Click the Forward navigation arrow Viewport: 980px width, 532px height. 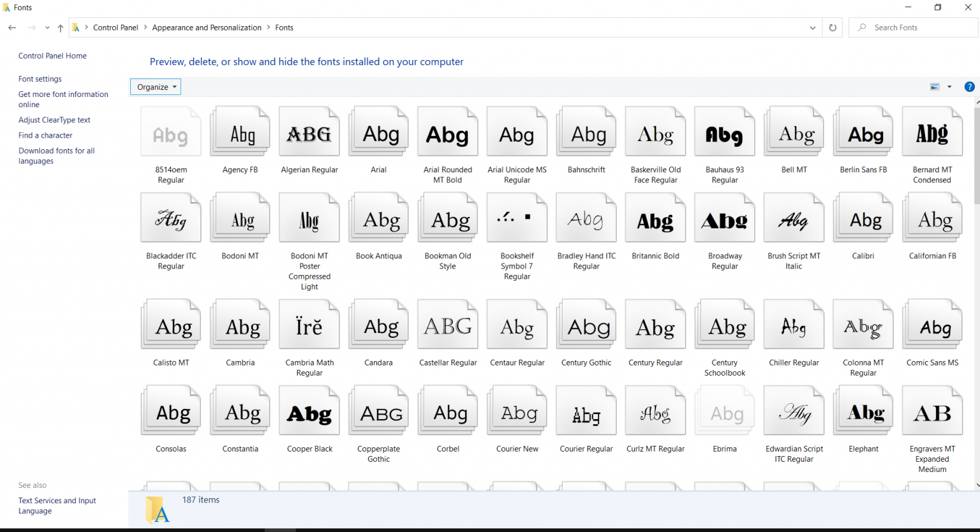31,27
